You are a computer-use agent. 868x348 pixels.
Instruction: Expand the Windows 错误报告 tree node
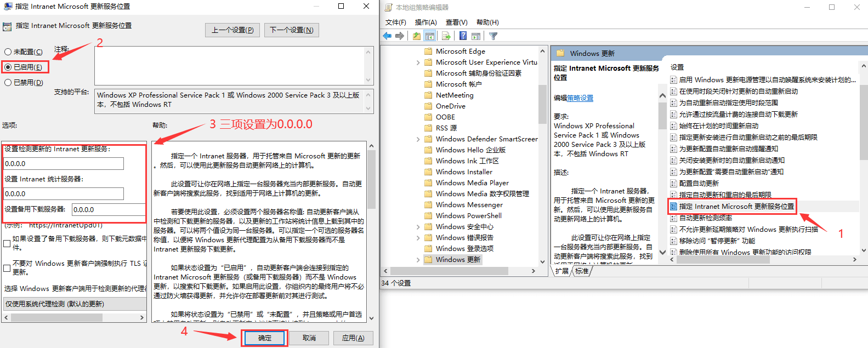[x=418, y=238]
